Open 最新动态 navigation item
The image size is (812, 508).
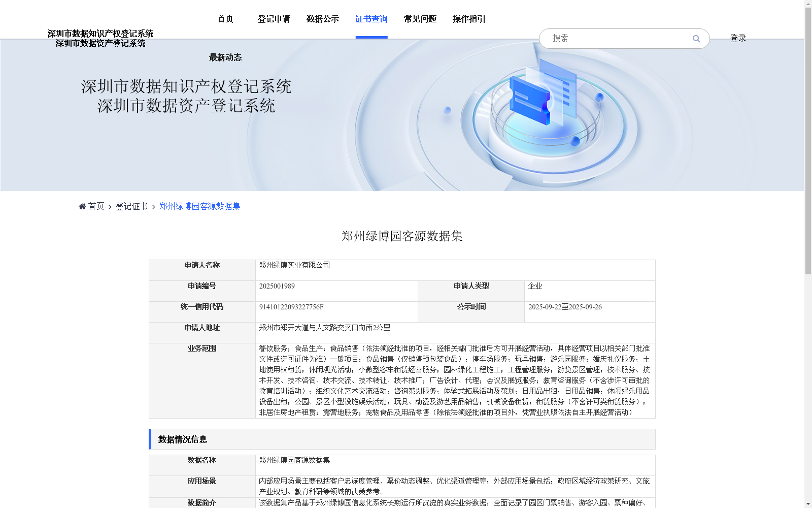coord(225,57)
